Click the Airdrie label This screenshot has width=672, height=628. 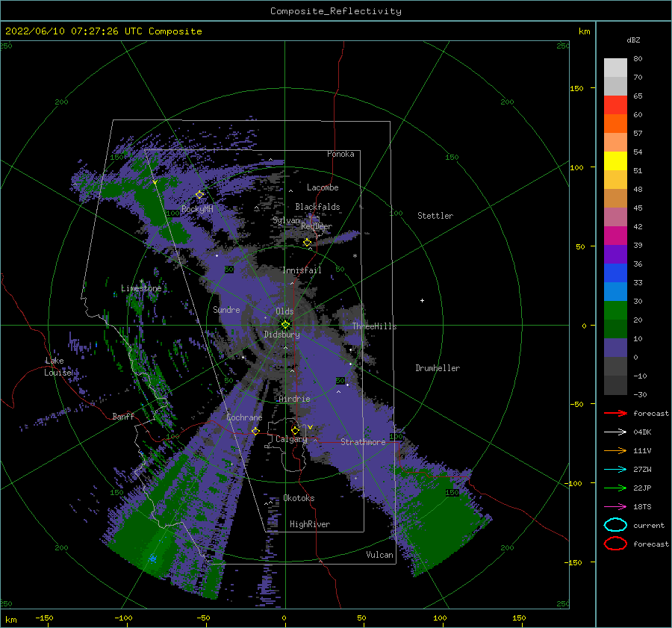click(x=294, y=399)
